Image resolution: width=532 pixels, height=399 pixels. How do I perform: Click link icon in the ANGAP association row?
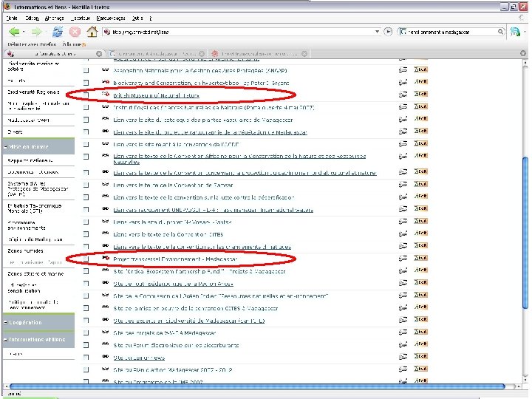tap(106, 69)
